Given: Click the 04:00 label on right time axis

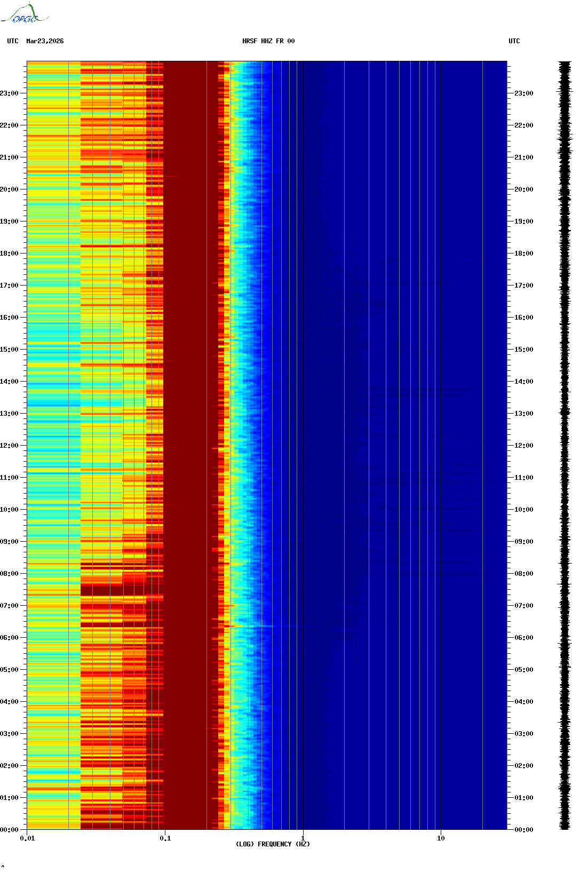Looking at the screenshot, I should pos(524,702).
